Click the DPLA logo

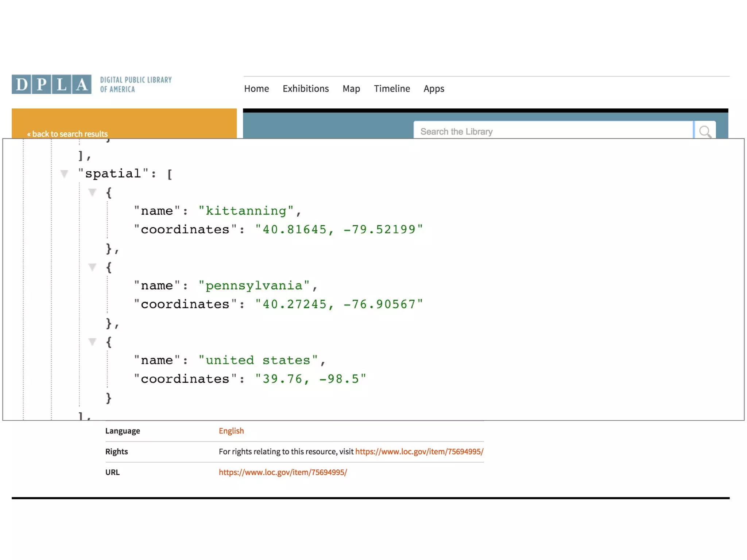pos(51,84)
